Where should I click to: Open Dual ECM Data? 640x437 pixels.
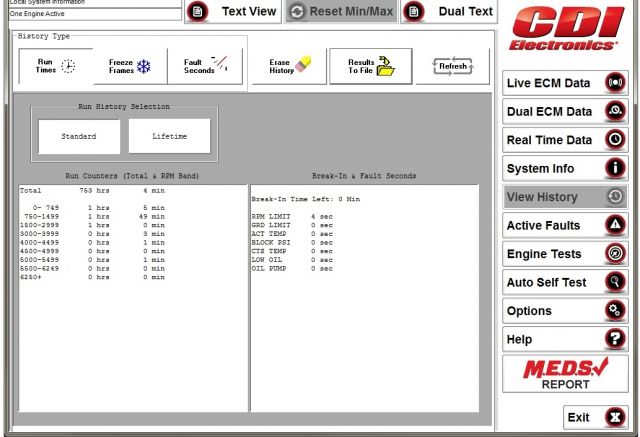point(565,112)
